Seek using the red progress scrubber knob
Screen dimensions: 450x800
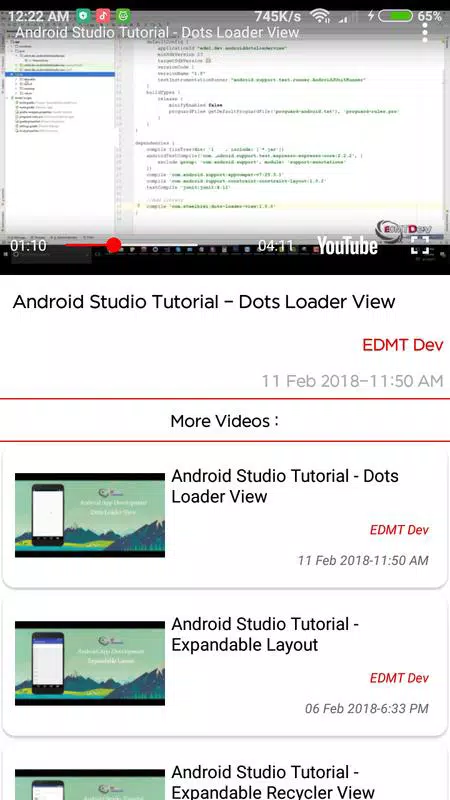[x=114, y=245]
